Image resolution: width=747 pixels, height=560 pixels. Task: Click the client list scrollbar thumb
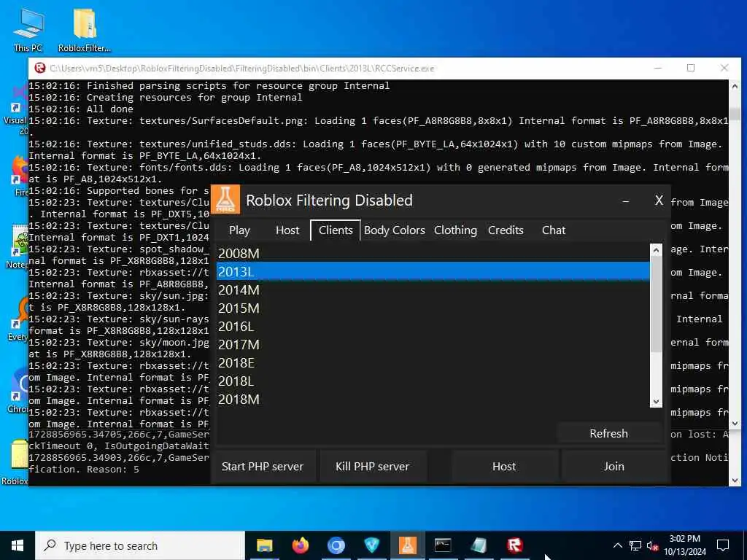click(656, 304)
